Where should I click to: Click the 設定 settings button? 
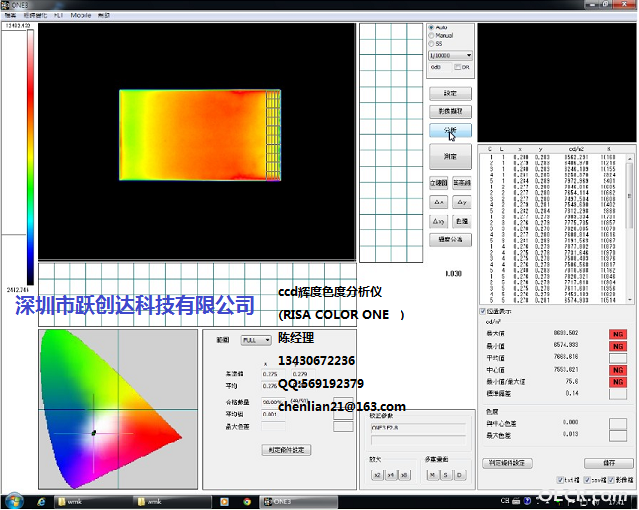[x=450, y=93]
